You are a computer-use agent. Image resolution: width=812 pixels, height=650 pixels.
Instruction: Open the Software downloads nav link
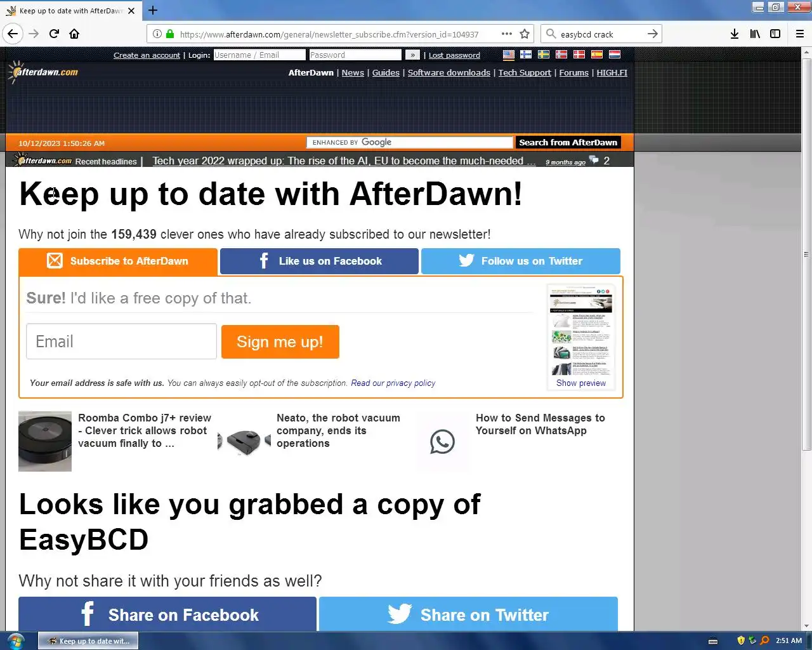coord(449,72)
